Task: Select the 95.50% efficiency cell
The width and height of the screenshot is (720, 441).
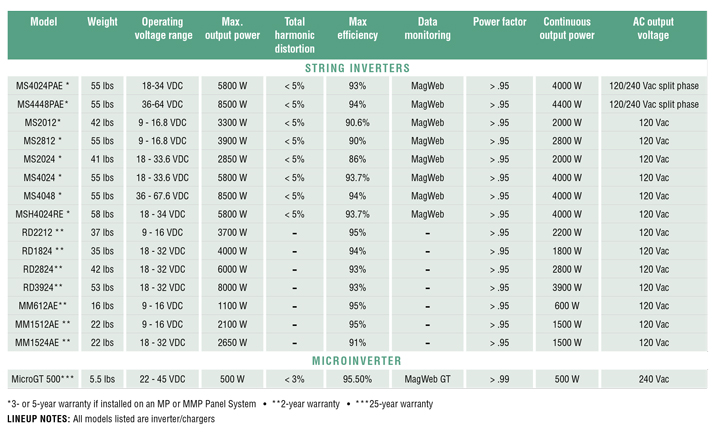Action: tap(358, 380)
